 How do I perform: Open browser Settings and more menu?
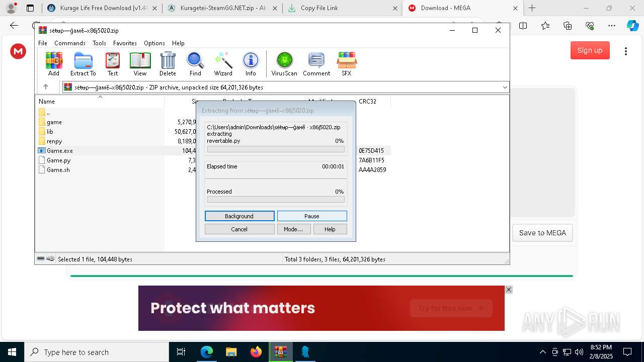pos(612,26)
